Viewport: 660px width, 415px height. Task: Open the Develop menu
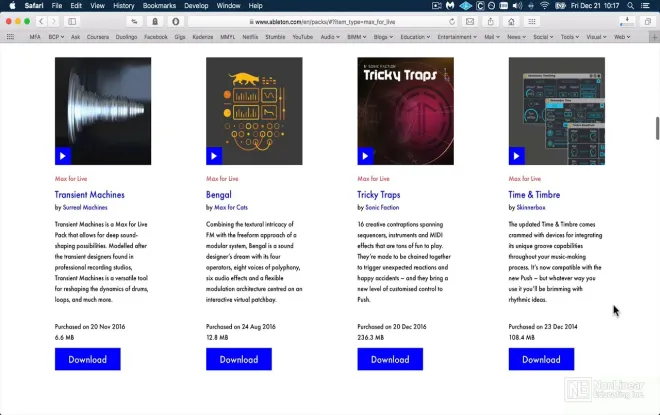pos(196,5)
